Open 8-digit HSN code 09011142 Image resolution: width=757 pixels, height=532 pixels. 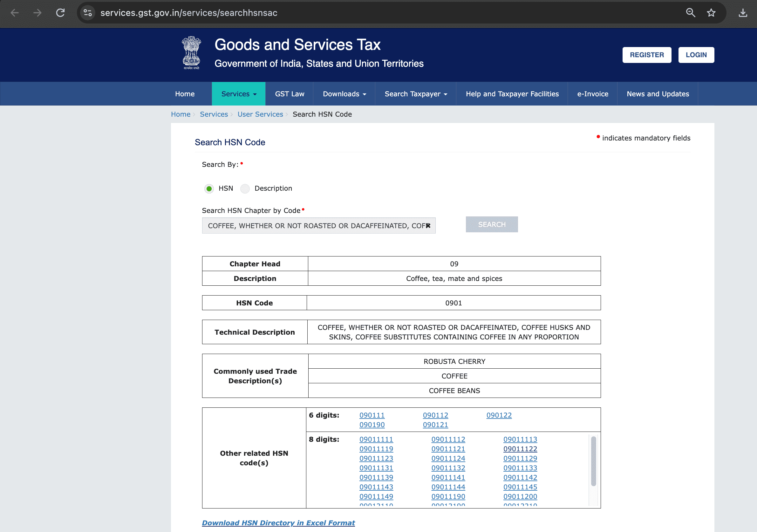[x=520, y=478]
